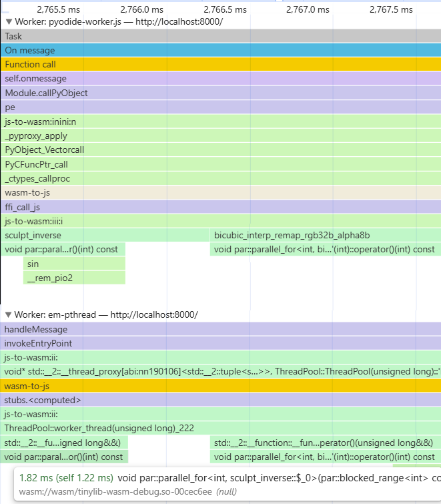
Task: Select the js-to-wasm:inini:n frame
Action: [x=220, y=121]
